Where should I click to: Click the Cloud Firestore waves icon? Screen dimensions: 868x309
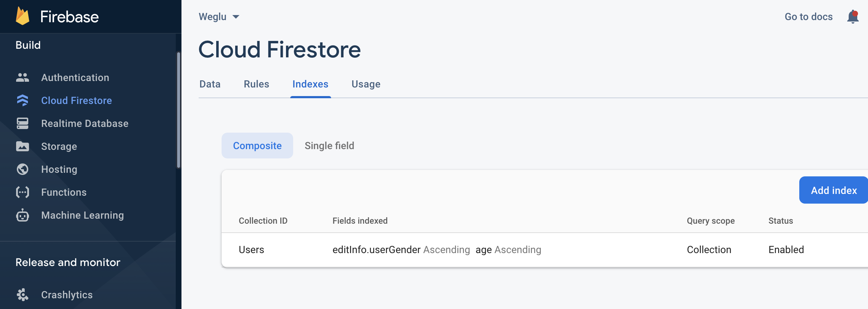click(23, 100)
